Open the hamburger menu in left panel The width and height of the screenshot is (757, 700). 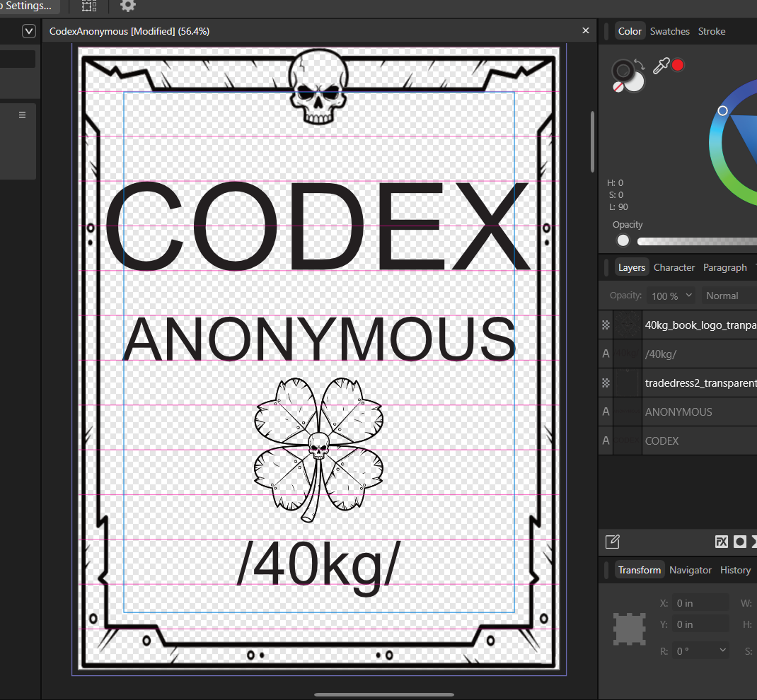click(22, 115)
